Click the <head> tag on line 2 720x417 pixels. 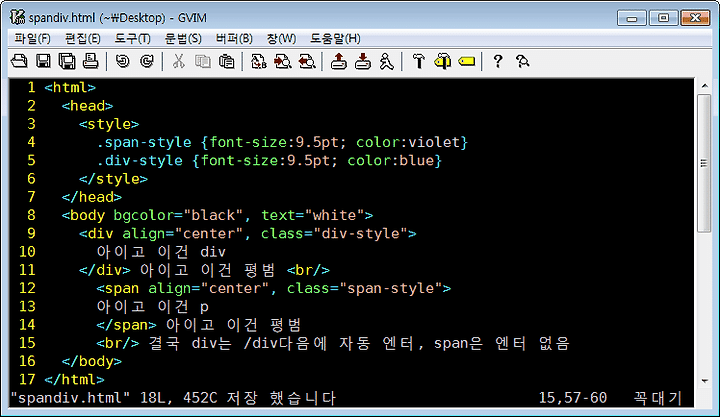click(x=87, y=106)
